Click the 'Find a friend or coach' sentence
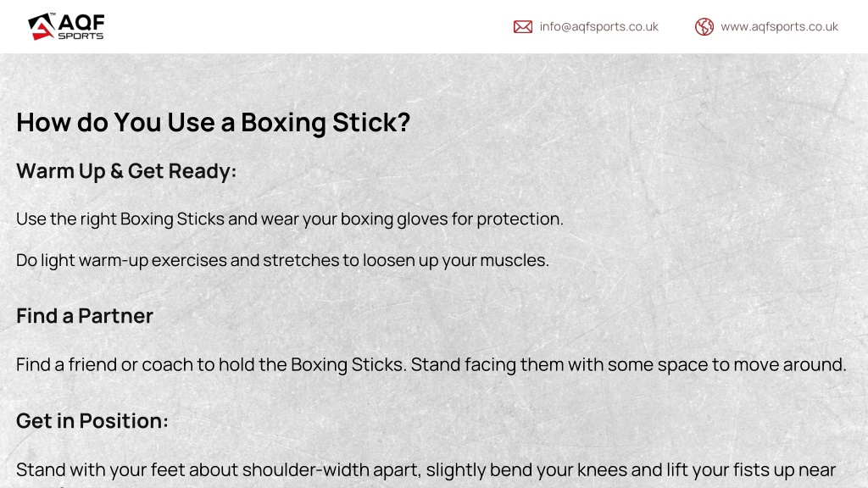868x488 pixels. (431, 364)
